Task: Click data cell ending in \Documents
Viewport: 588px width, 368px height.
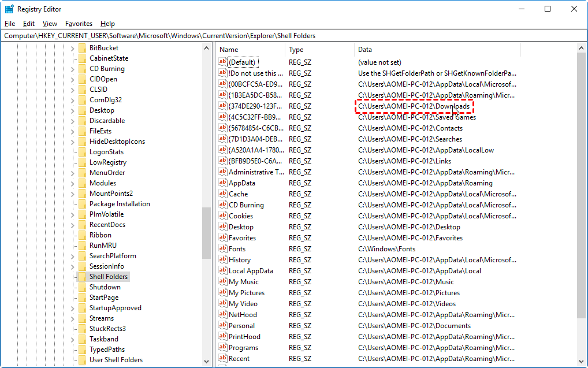Action: pyautogui.click(x=414, y=326)
